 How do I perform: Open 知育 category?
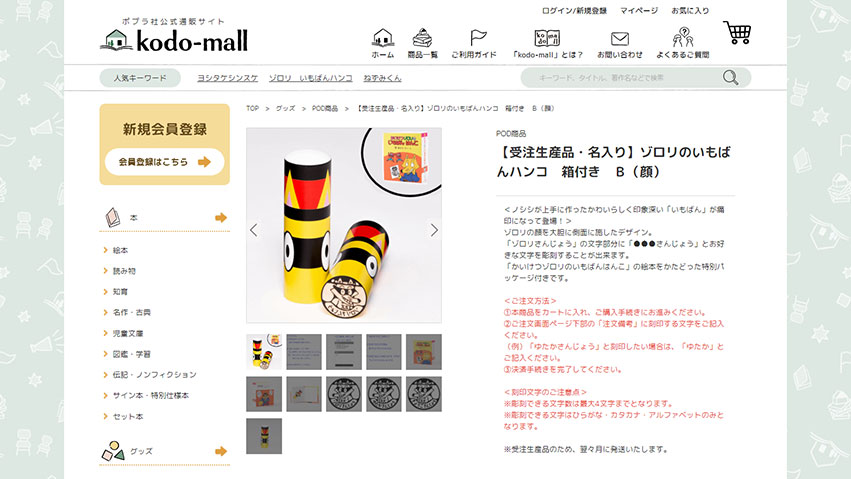[x=120, y=291]
